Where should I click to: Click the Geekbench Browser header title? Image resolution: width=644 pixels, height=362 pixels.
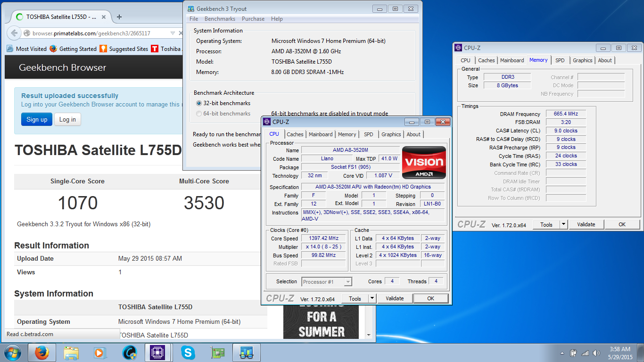point(63,67)
